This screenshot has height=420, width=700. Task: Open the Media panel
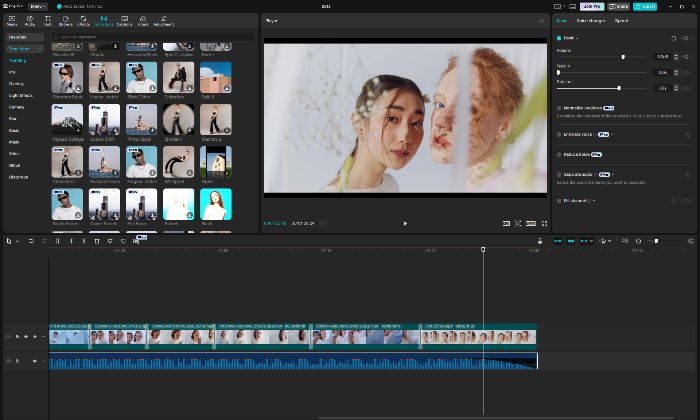(x=12, y=21)
